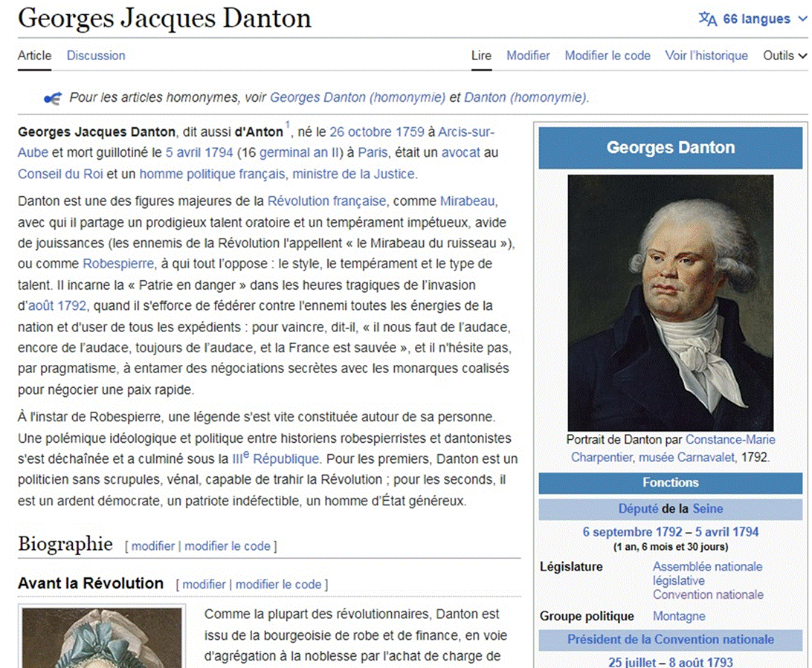This screenshot has height=668, width=812.
Task: Click the homonymy disambiguation icon
Action: [x=52, y=98]
